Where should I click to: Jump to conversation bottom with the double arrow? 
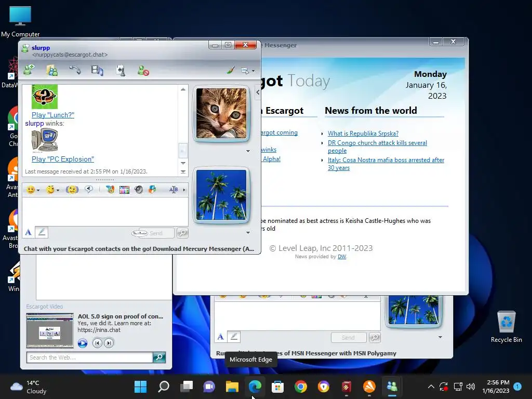click(x=183, y=171)
